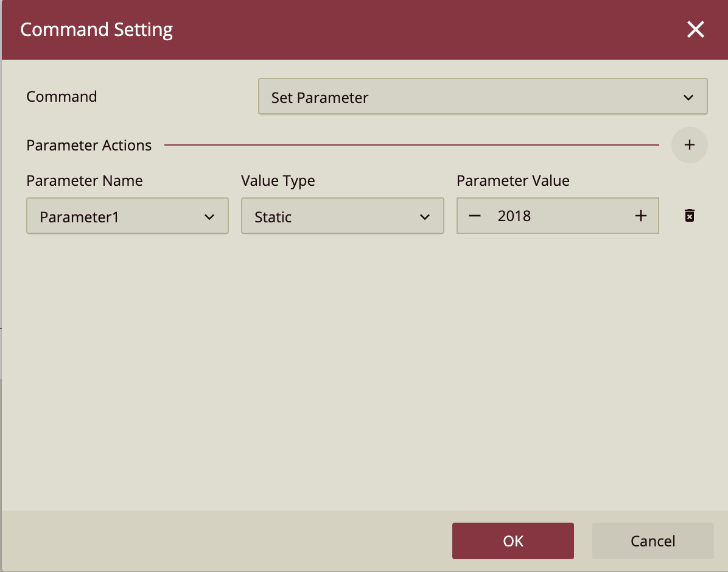Click the Parameter Name label
Viewport: 728px width, 572px height.
click(x=85, y=180)
